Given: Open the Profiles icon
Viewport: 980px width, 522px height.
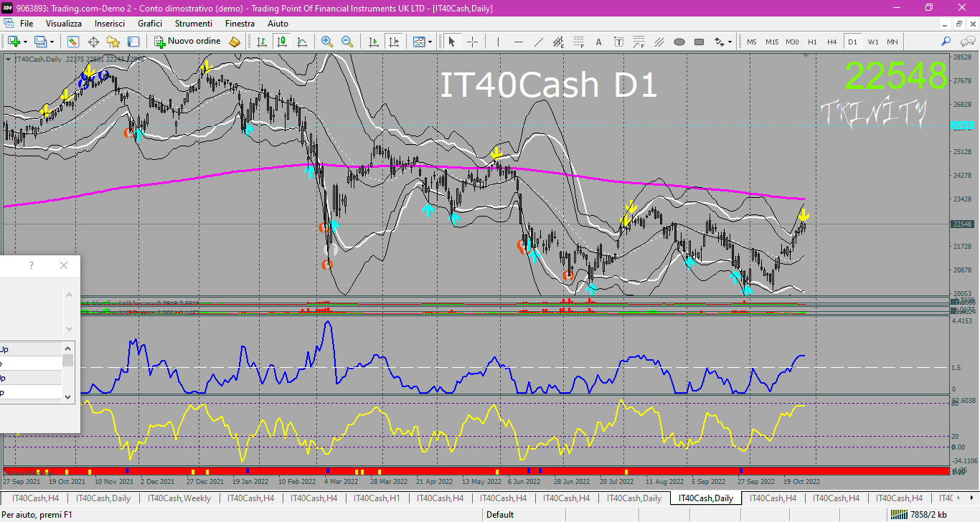Looking at the screenshot, I should [40, 42].
